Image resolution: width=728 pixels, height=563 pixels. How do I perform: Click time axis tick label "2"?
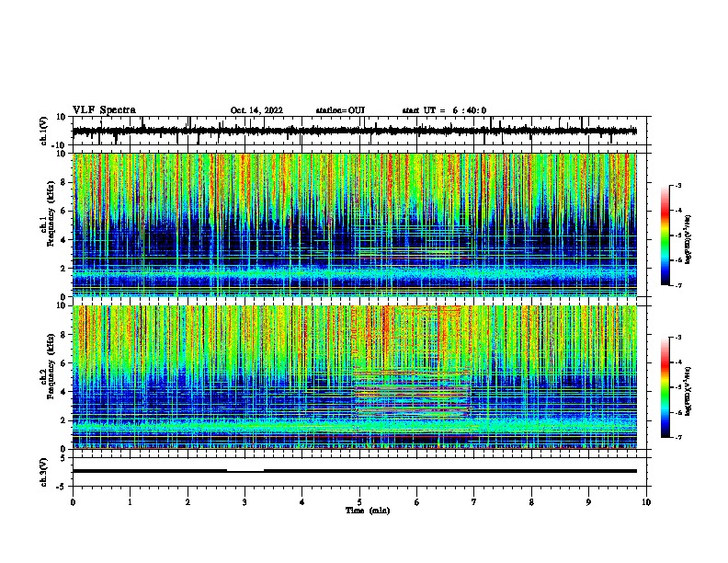tap(188, 502)
